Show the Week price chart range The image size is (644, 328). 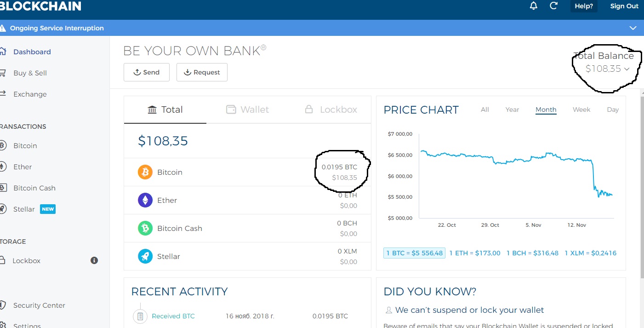point(581,109)
